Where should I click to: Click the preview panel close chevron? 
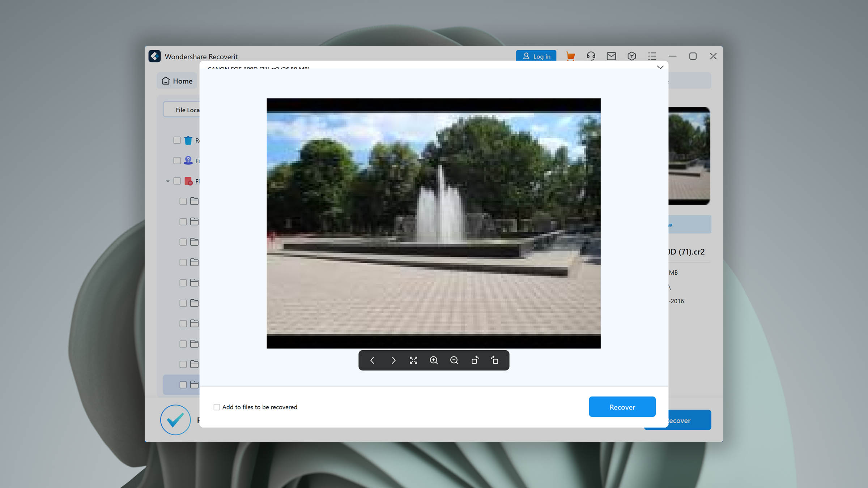pyautogui.click(x=660, y=67)
